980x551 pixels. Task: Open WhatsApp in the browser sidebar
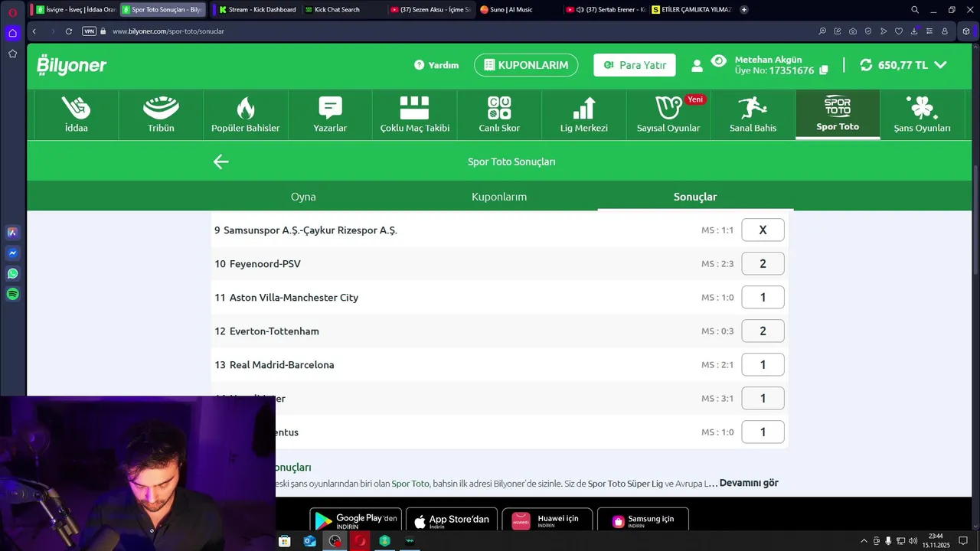[12, 273]
